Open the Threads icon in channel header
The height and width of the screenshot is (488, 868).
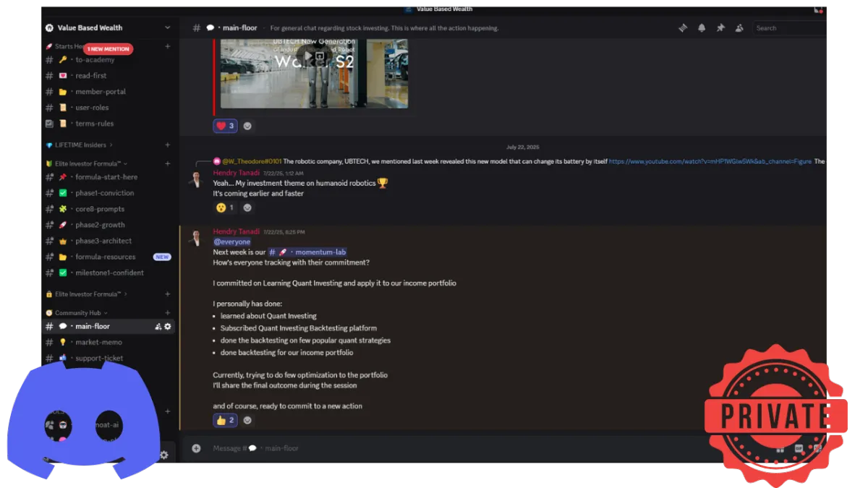coord(682,28)
